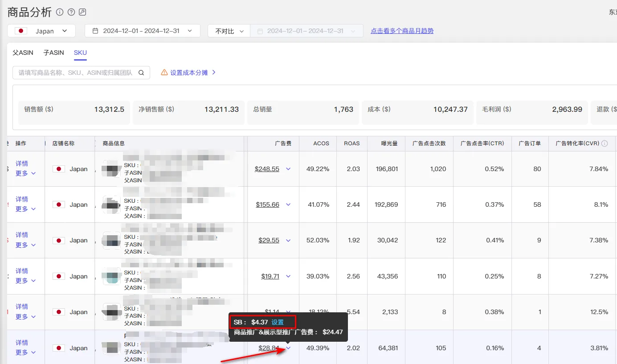This screenshot has width=617, height=364.
Task: Switch to the 父ASIN tab
Action: pos(23,53)
